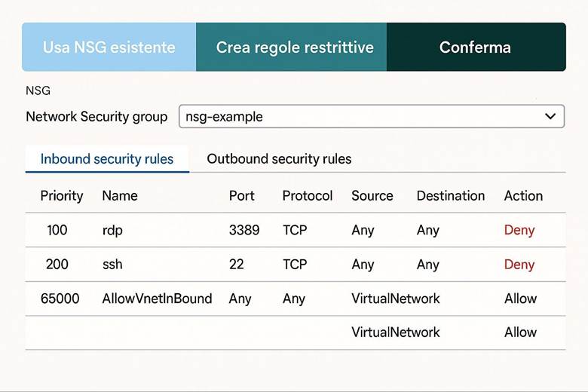Viewport: 588px width, 392px height.
Task: Click the Name column header
Action: tap(120, 196)
